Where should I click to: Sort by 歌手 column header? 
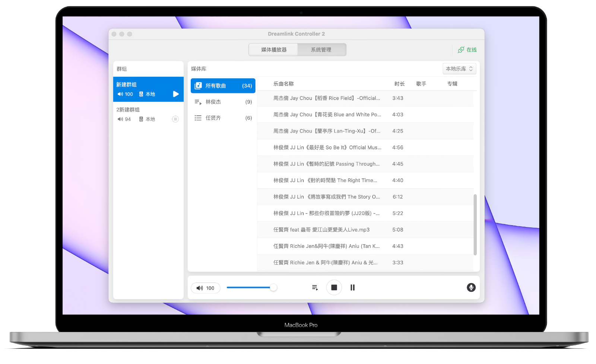[x=421, y=84]
